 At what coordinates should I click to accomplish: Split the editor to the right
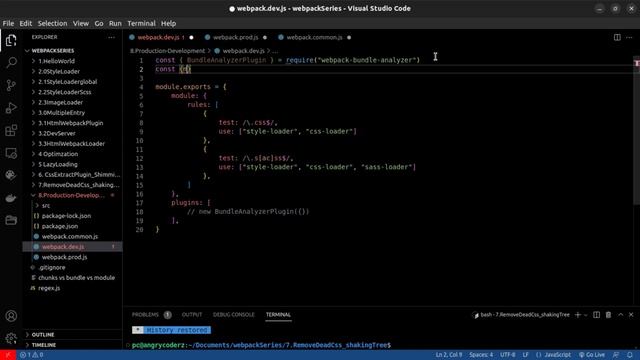coord(617,37)
